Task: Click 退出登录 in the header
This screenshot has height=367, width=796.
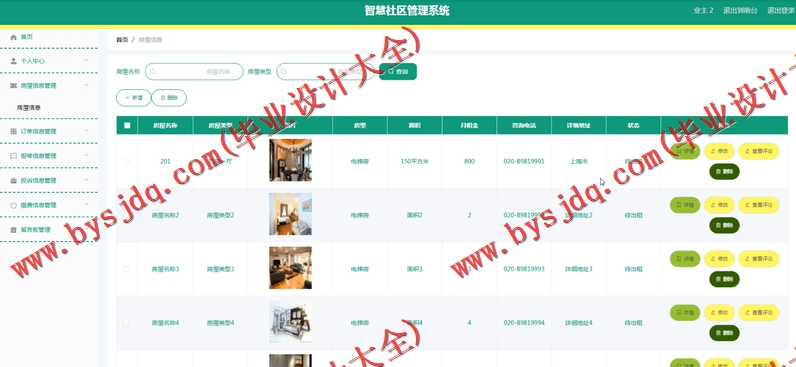Action: click(781, 11)
